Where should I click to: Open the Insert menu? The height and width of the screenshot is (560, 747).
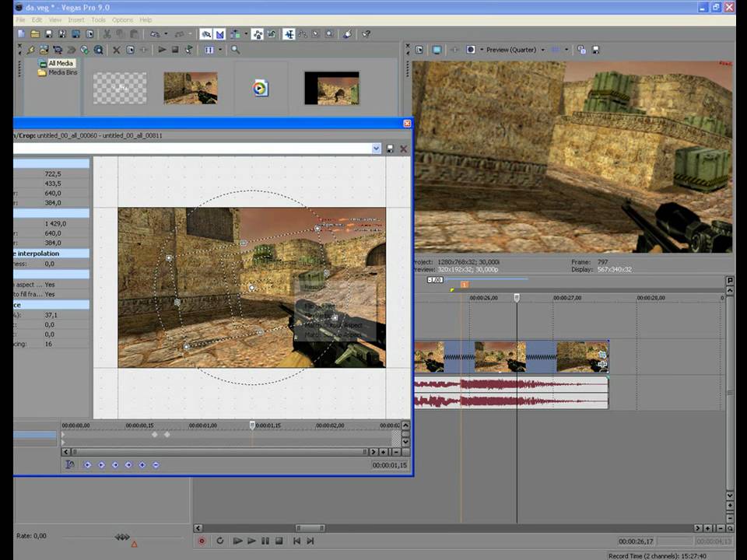(75, 20)
